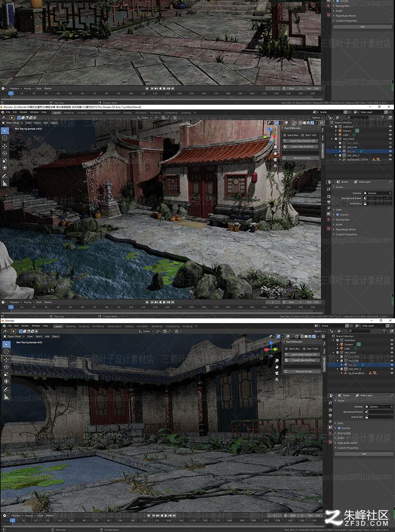Click Import New Genesis 3/8 in bottom window
Image resolution: width=395 pixels, height=532 pixels.
[x=303, y=355]
